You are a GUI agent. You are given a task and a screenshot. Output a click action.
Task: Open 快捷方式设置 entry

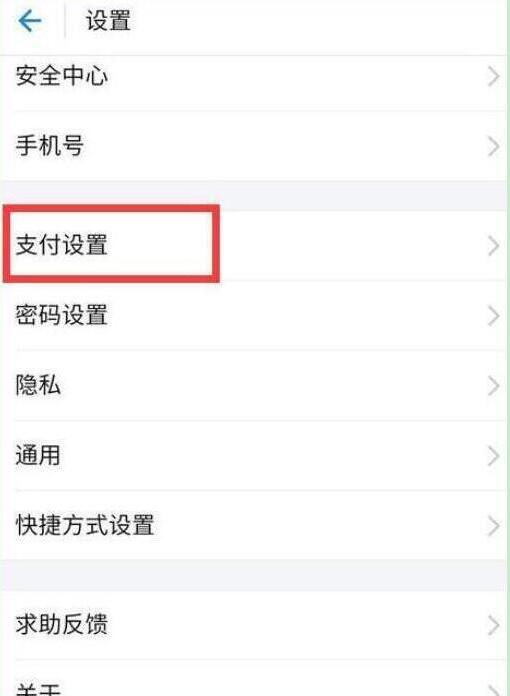point(253,525)
